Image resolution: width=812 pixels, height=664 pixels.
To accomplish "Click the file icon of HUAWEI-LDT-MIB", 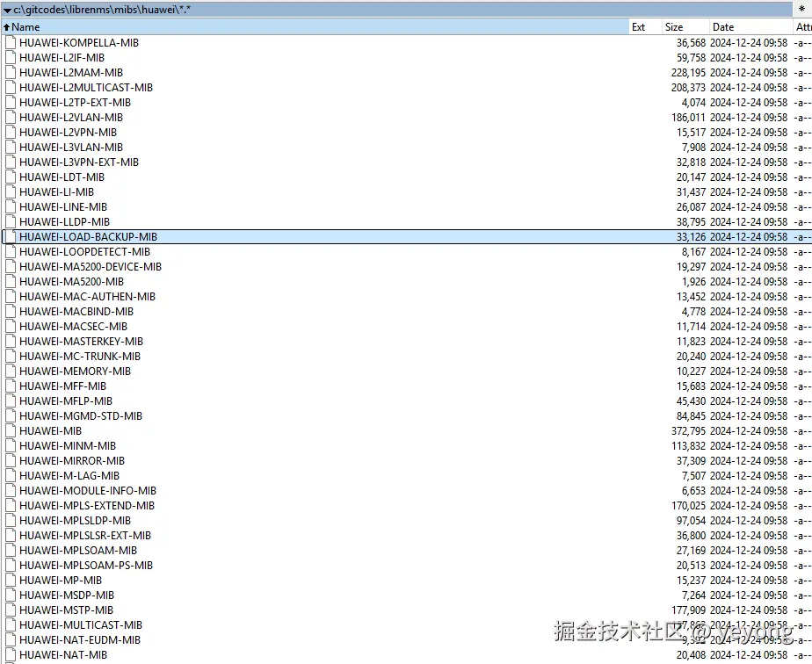I will [11, 177].
